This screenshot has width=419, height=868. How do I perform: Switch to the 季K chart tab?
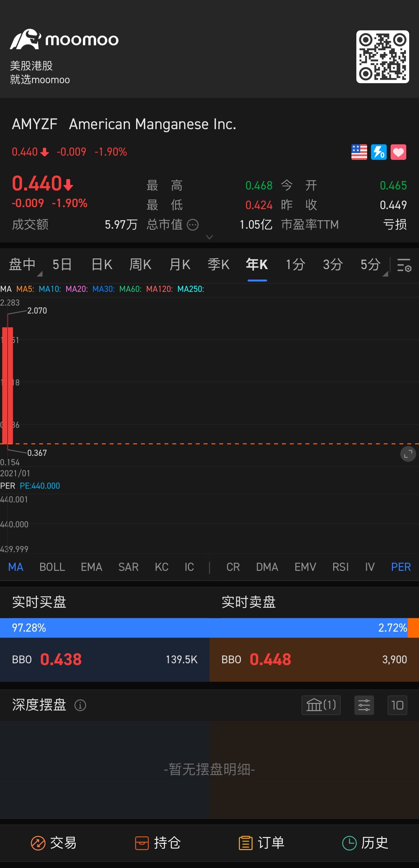point(218,265)
